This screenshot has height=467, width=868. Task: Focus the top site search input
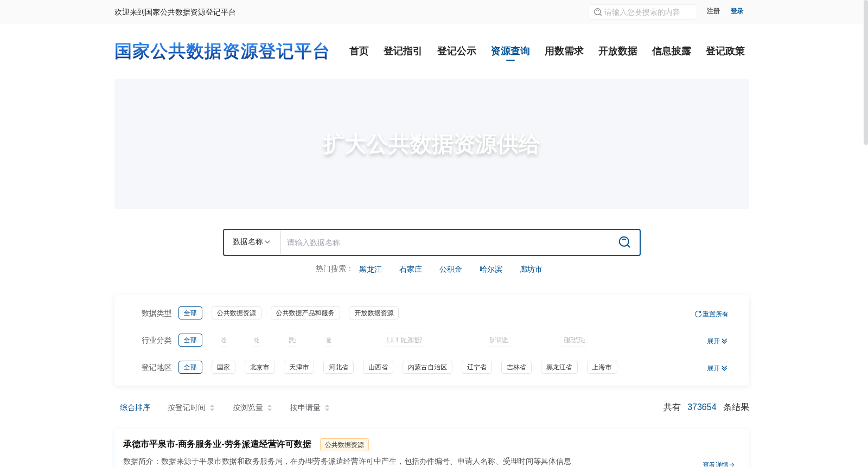(x=643, y=12)
